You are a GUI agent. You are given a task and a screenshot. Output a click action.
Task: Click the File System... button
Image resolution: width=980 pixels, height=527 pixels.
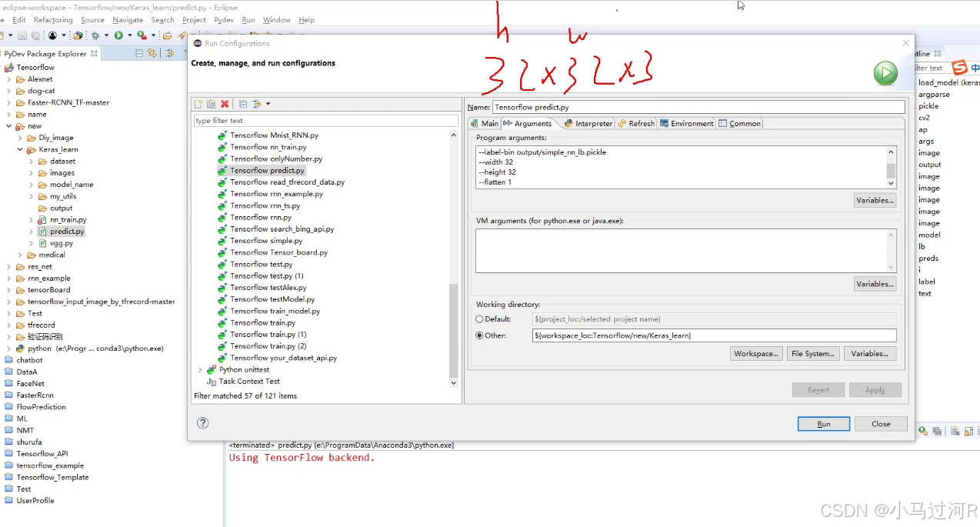pos(812,354)
